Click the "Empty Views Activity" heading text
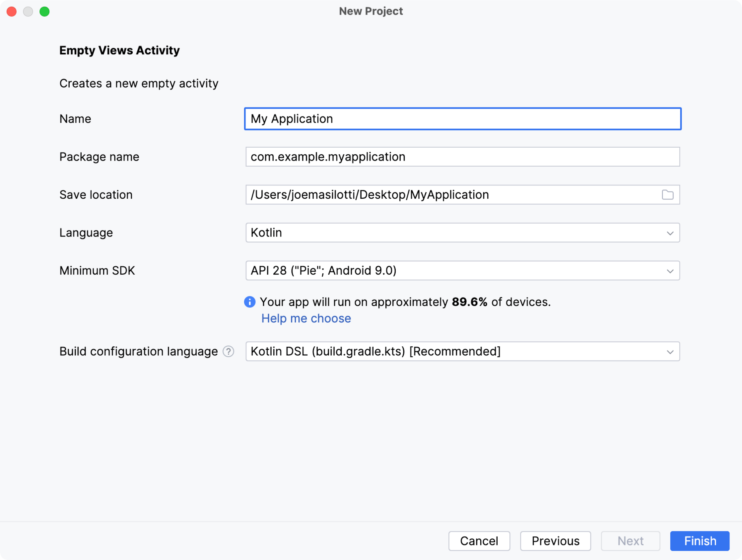This screenshot has height=560, width=742. pyautogui.click(x=119, y=50)
